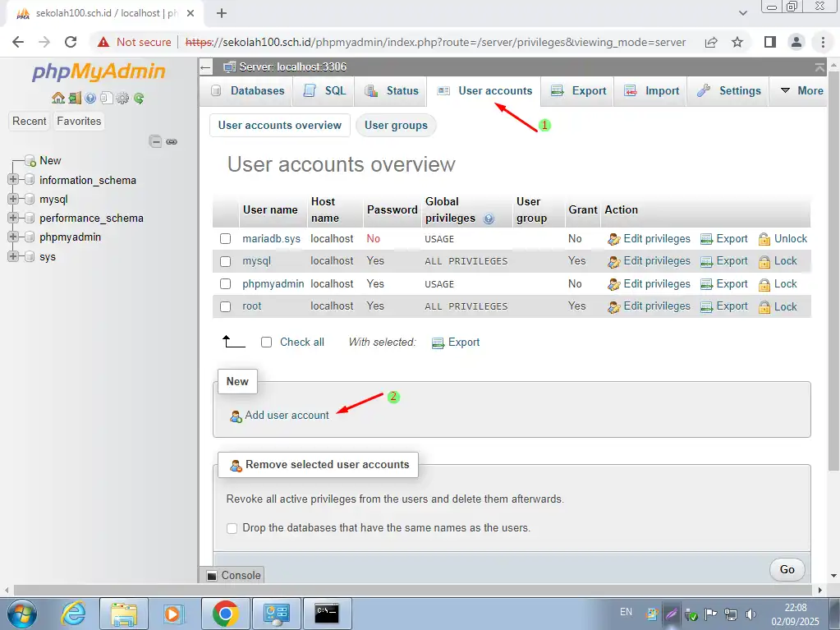
Task: Open the Settings tab
Action: tap(728, 90)
